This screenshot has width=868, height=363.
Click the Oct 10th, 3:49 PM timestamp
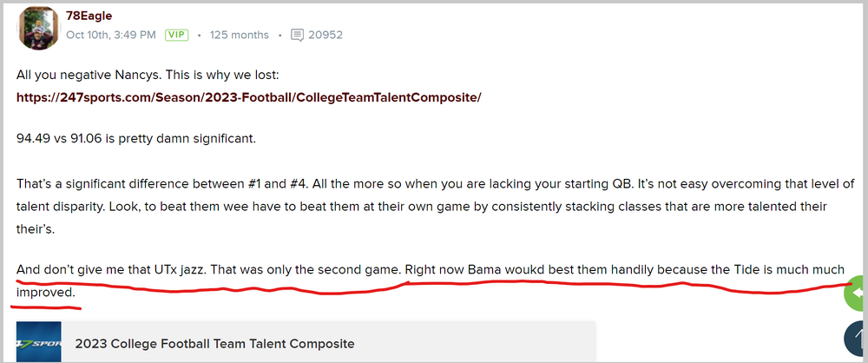click(111, 36)
